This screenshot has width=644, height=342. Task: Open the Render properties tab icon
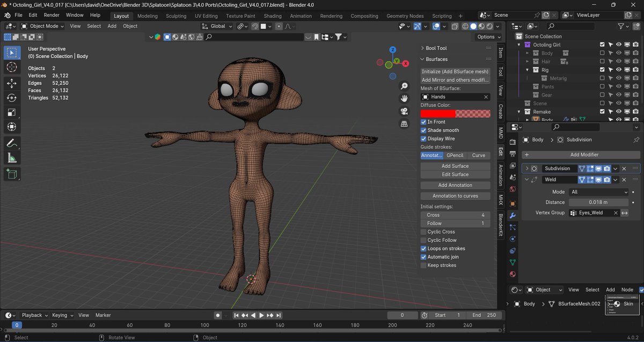click(x=513, y=142)
